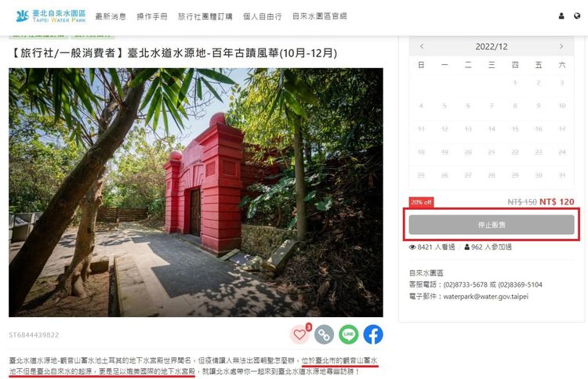
Task: Click the waterpark@water.gov.taipei email address
Action: (485, 297)
